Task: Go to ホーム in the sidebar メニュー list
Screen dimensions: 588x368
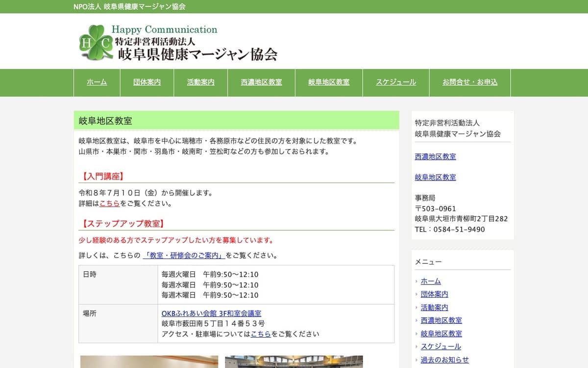Action: point(431,281)
